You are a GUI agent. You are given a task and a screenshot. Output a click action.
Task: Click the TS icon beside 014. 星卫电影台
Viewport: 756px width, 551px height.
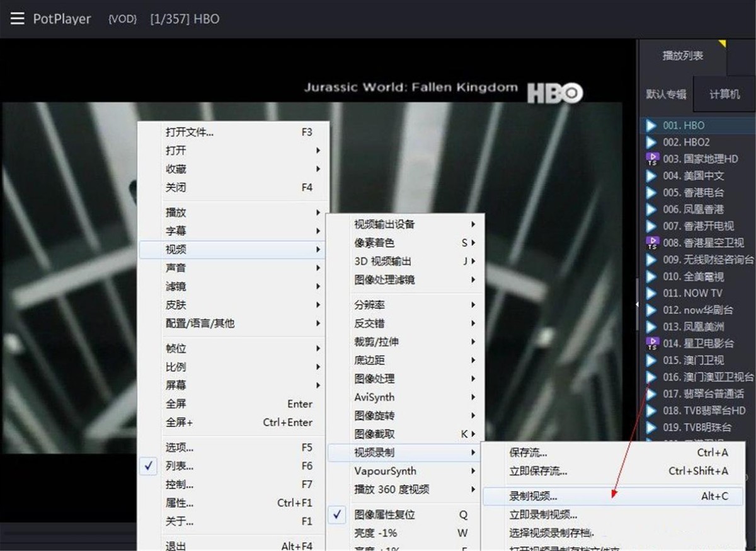click(651, 344)
